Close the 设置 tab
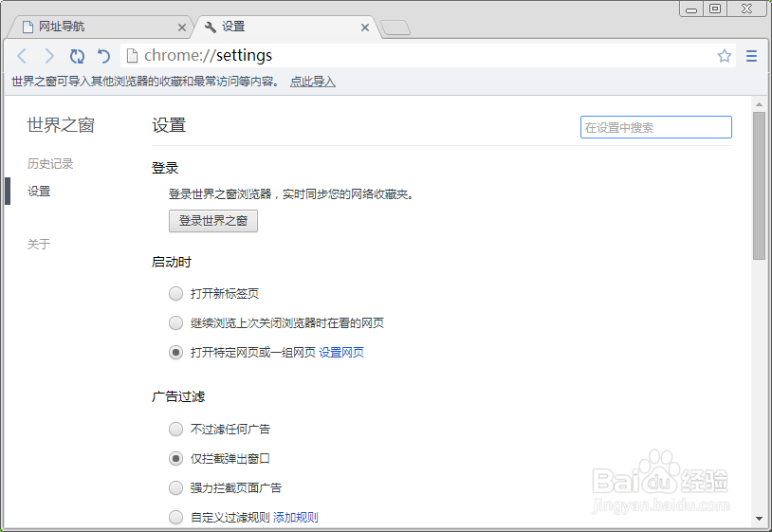772x532 pixels. coord(365,28)
